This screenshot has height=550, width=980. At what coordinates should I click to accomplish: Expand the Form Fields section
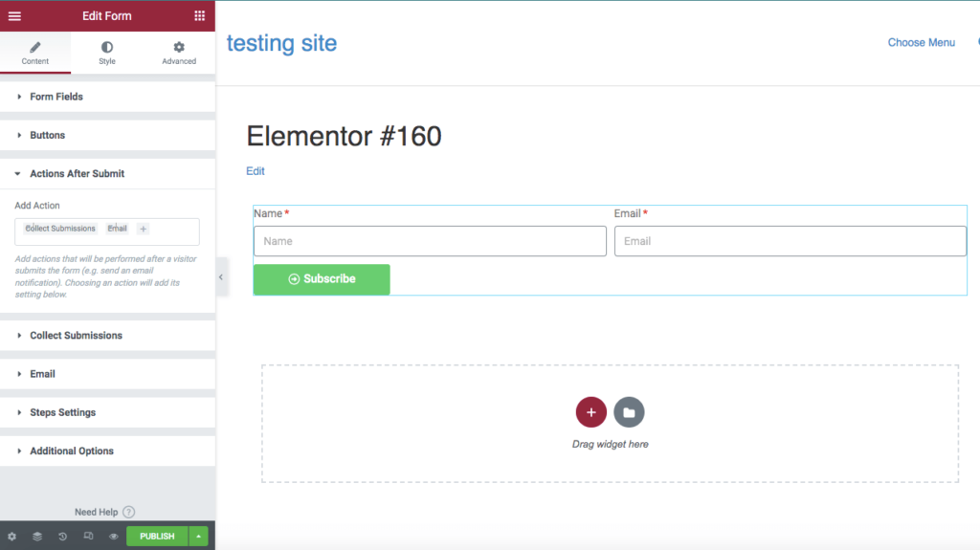click(56, 97)
